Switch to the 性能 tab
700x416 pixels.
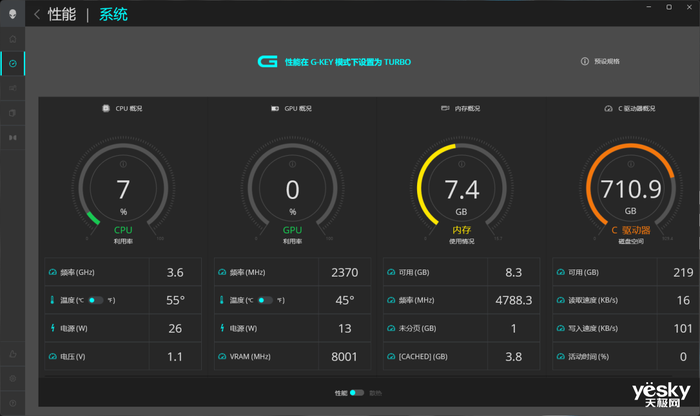click(62, 14)
